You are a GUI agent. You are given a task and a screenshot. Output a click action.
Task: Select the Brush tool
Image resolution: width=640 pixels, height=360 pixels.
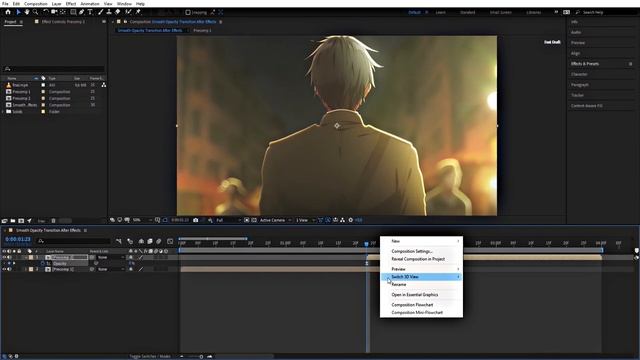coord(100,12)
